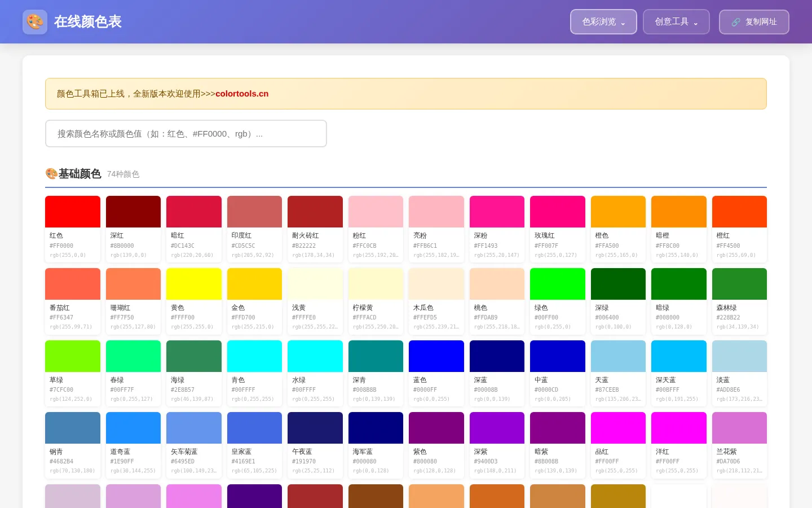Viewport: 812px width, 508px height.
Task: Select the 桃色 #FFDAB9 color card
Action: (x=497, y=301)
